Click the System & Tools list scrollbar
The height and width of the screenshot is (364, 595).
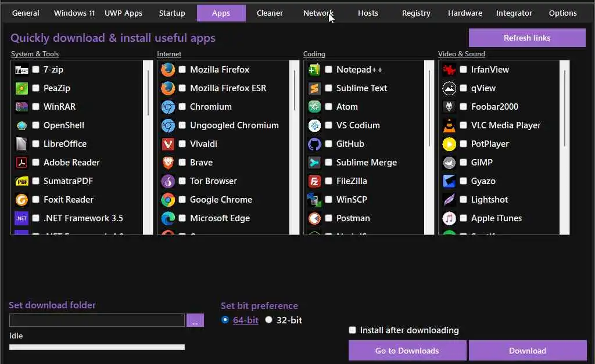pos(148,147)
